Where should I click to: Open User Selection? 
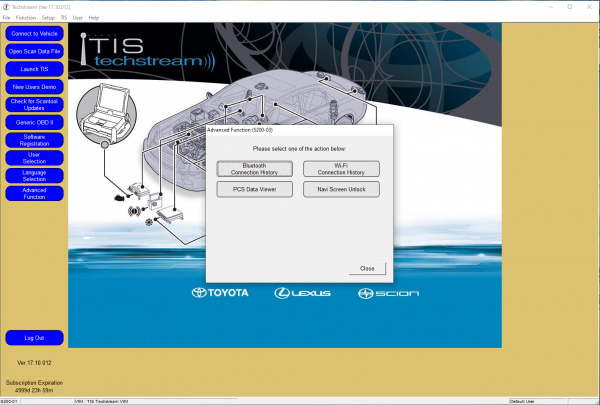click(x=34, y=158)
